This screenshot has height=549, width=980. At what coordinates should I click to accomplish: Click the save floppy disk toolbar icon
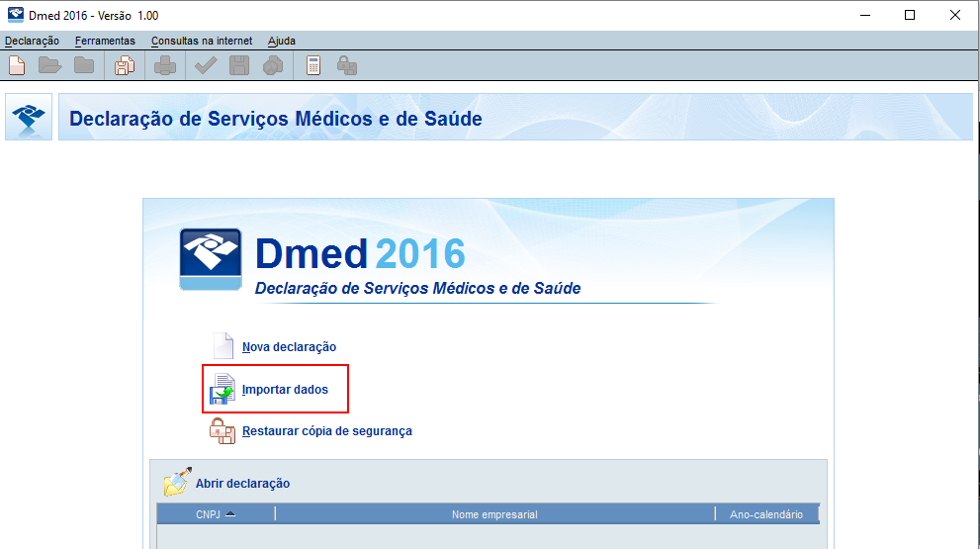pyautogui.click(x=239, y=65)
